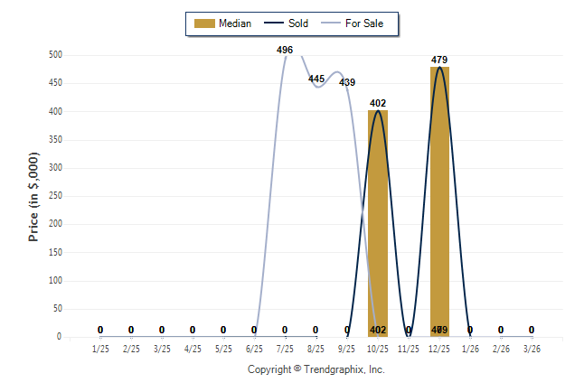Click the 500 y-axis tick label
This screenshot has height=392, width=584.
coord(55,55)
